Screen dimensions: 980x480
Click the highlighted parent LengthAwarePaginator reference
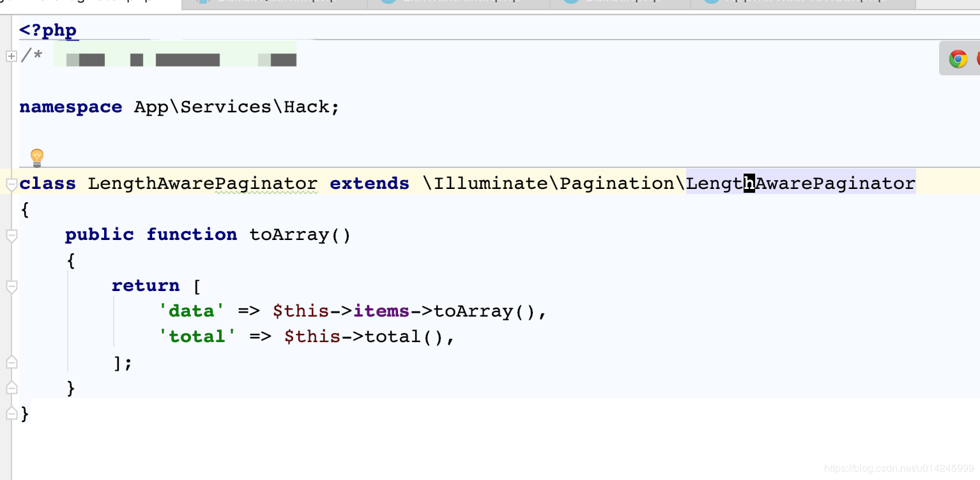click(800, 184)
